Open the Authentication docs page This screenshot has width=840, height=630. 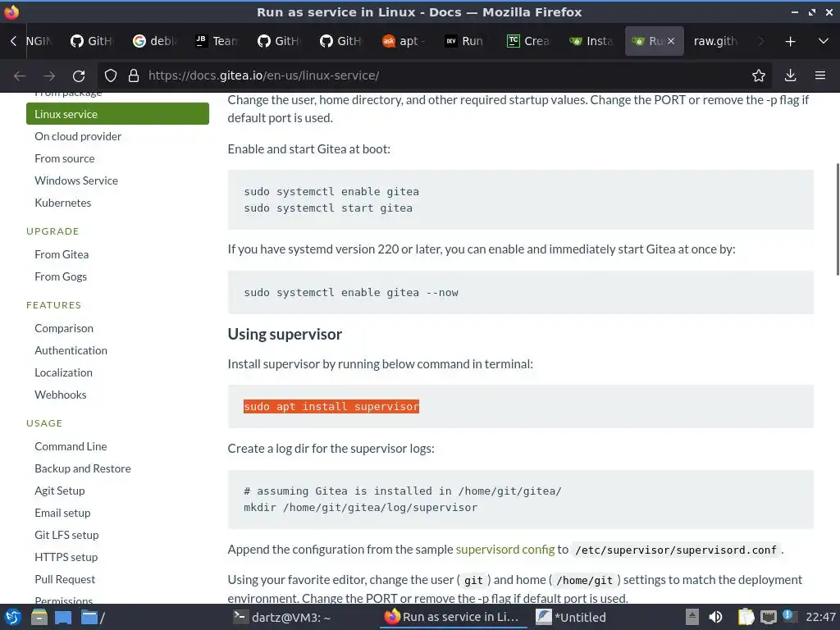(x=71, y=350)
